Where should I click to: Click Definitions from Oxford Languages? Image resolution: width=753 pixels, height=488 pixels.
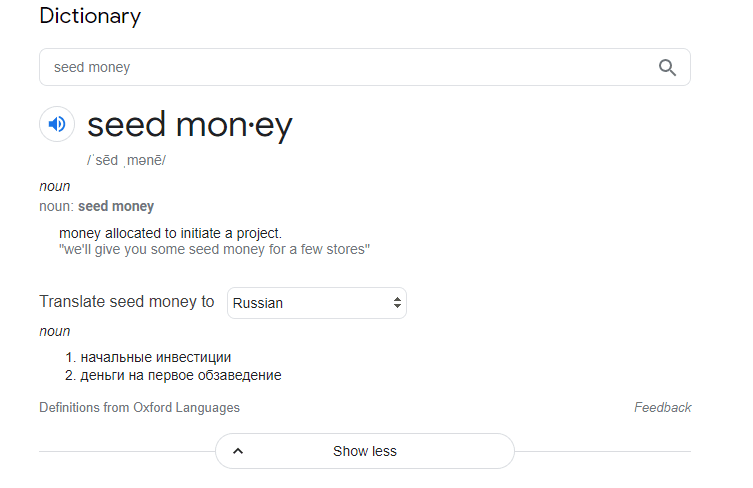[x=139, y=408]
